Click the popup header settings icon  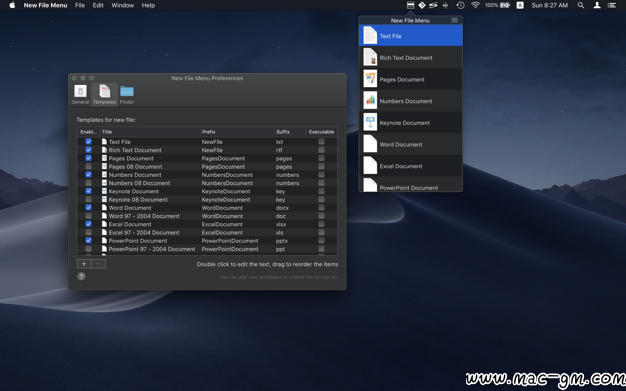coord(454,20)
